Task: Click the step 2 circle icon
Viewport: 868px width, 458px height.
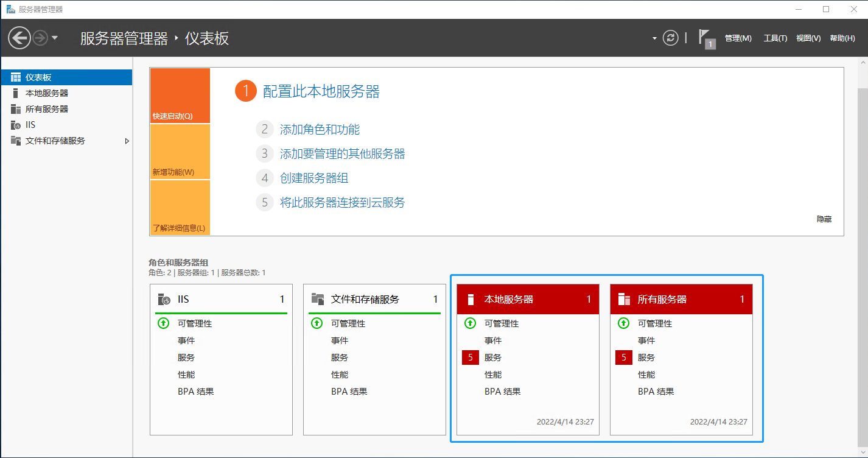Action: (x=264, y=129)
